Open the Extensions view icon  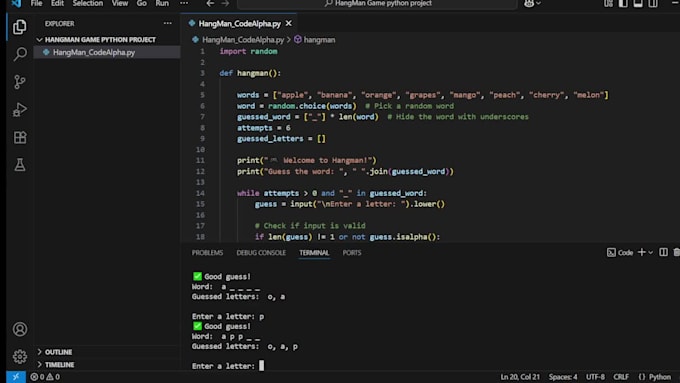click(x=20, y=137)
